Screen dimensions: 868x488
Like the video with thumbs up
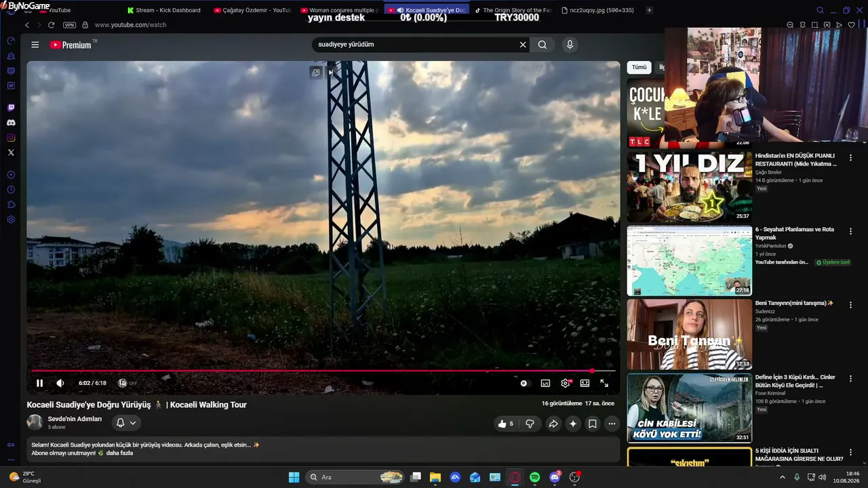[x=505, y=424]
